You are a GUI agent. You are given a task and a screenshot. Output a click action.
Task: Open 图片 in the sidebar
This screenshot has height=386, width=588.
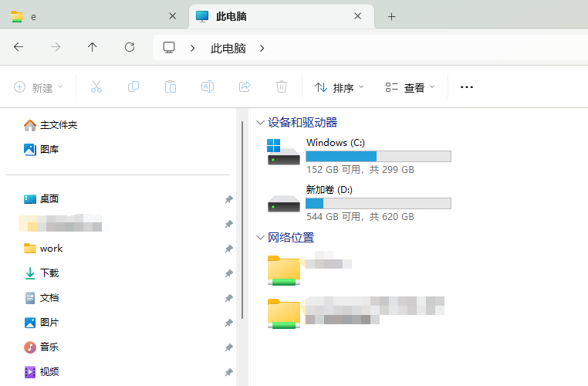(x=41, y=322)
